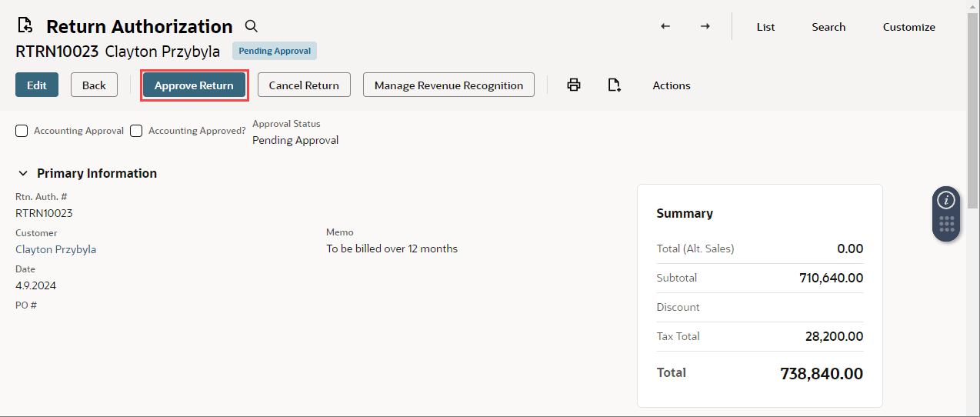
Task: Collapse the Primary Information section
Action: pos(23,174)
